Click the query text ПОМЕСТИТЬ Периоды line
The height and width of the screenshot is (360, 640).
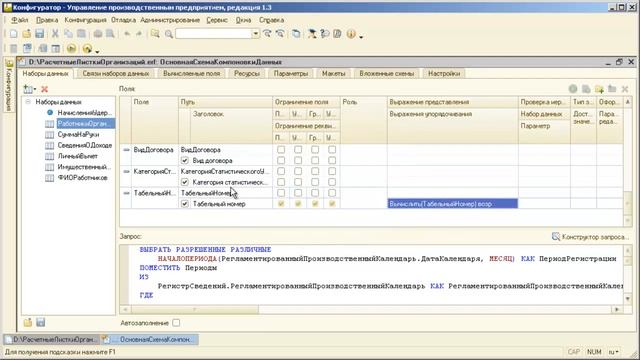click(x=178, y=268)
